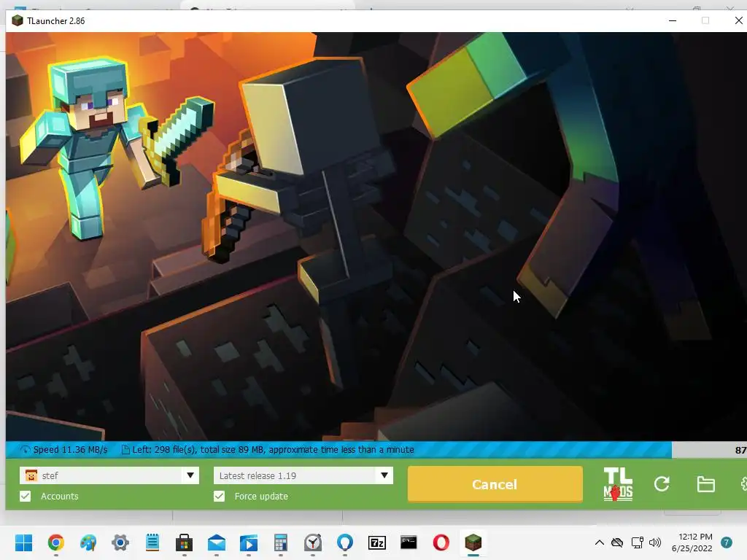Open Command Prompt from the taskbar

coord(409,542)
